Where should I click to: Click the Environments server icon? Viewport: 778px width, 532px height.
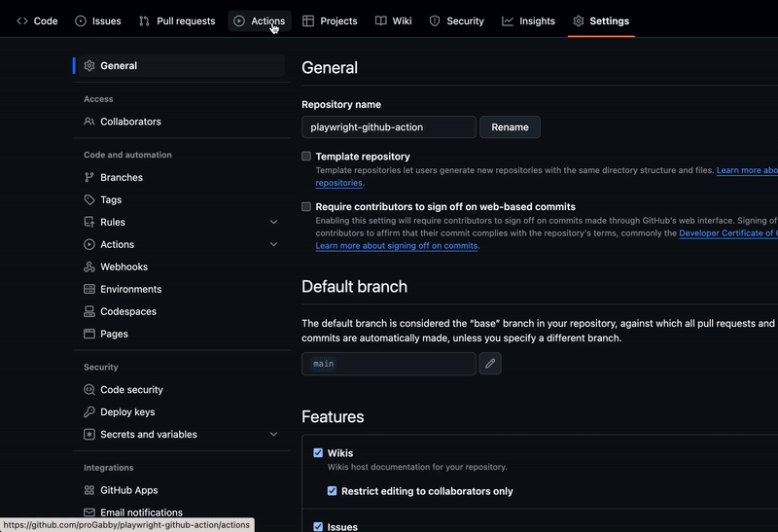click(89, 289)
